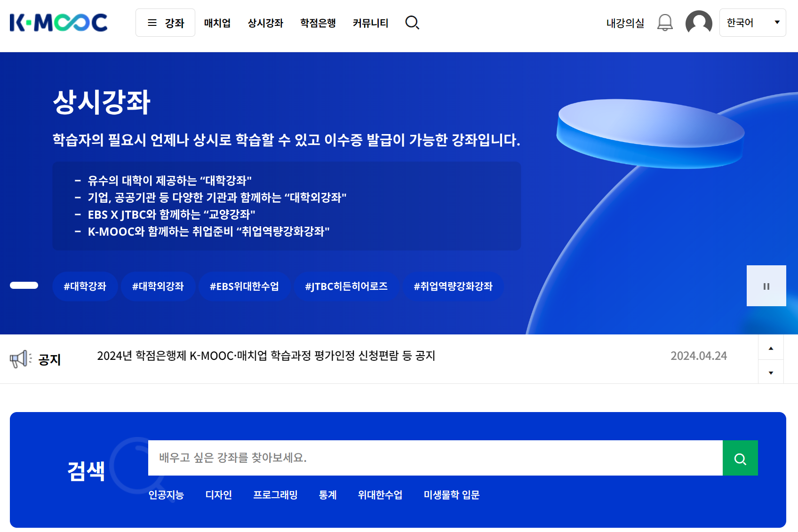
Task: Click the 인공지능 quick search link
Action: click(x=166, y=494)
